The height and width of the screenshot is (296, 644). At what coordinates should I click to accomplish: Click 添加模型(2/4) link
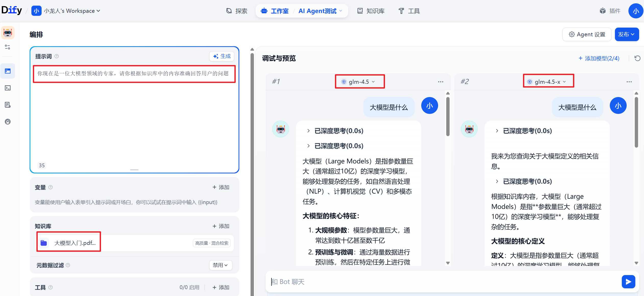point(599,58)
